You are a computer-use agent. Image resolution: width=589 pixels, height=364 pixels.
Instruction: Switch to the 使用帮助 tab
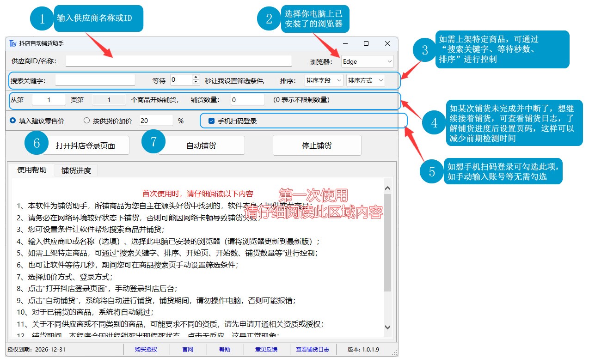click(x=32, y=170)
